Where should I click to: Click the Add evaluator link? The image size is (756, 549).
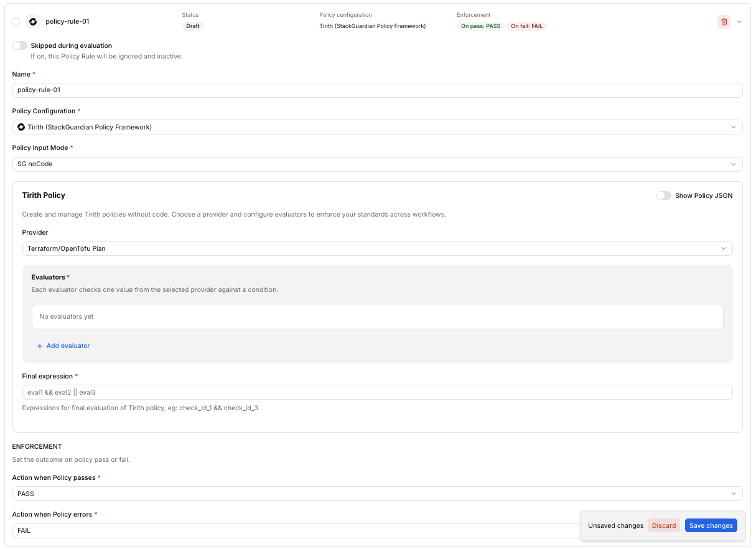click(x=63, y=346)
